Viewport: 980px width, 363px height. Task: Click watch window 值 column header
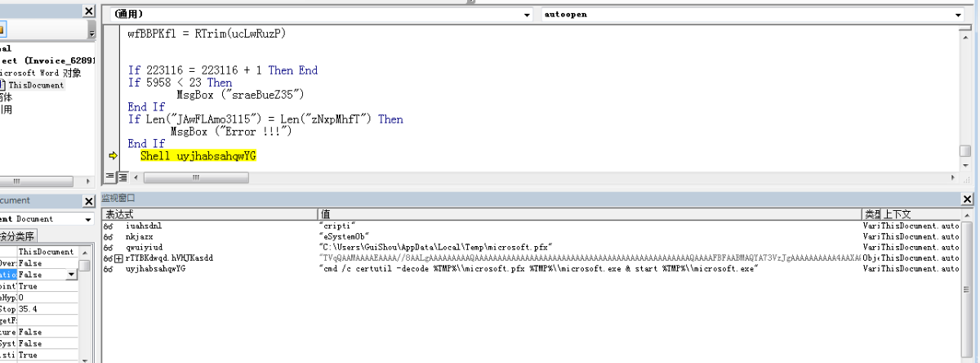[590, 213]
